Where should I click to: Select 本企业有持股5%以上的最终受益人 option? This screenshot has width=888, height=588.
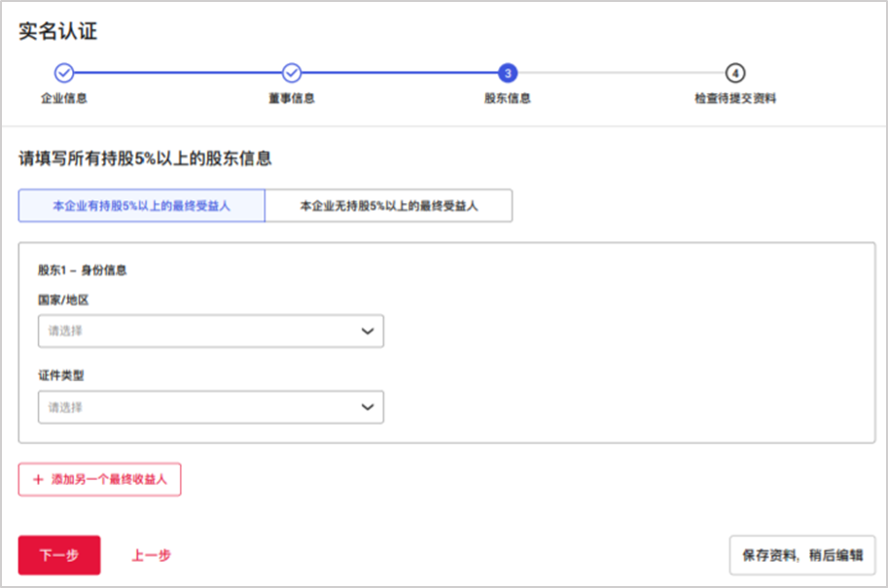(142, 205)
